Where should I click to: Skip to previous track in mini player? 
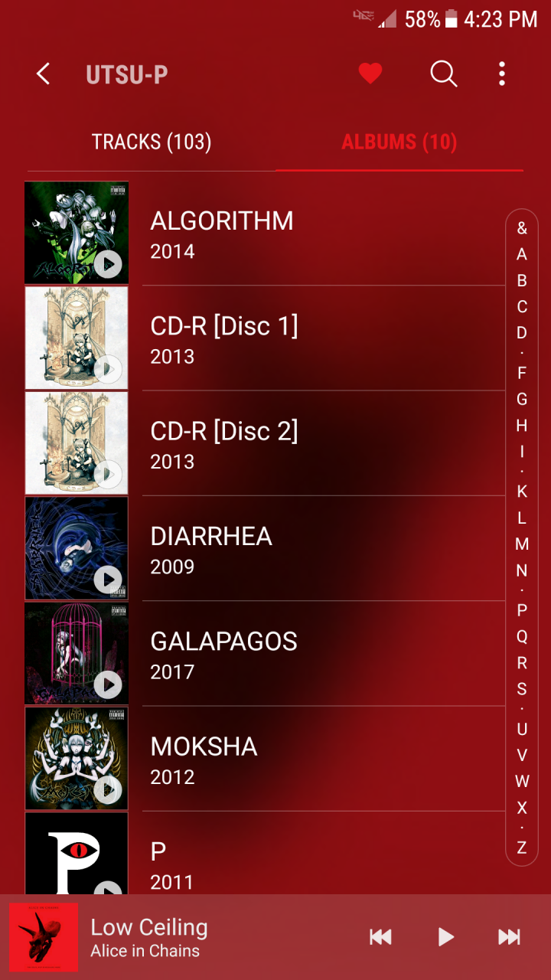[x=380, y=937]
